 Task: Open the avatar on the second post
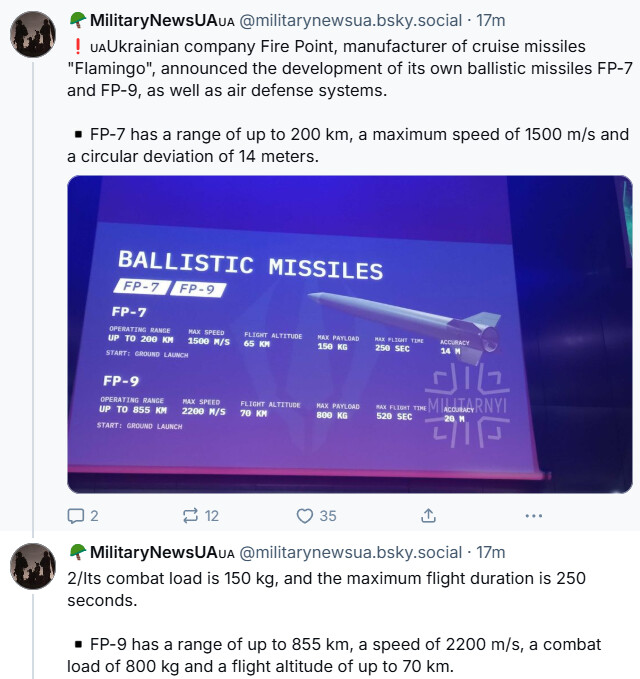tap(33, 569)
